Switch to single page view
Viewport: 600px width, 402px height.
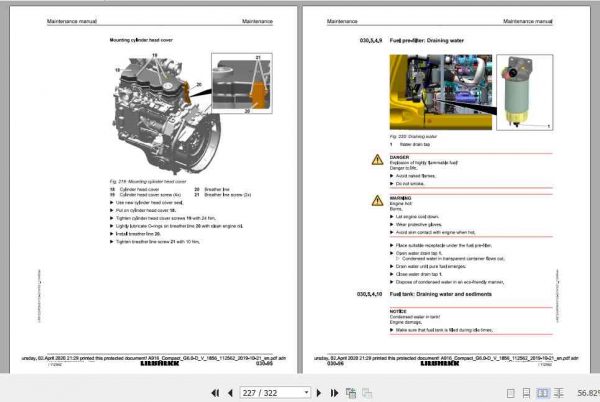coord(510,393)
